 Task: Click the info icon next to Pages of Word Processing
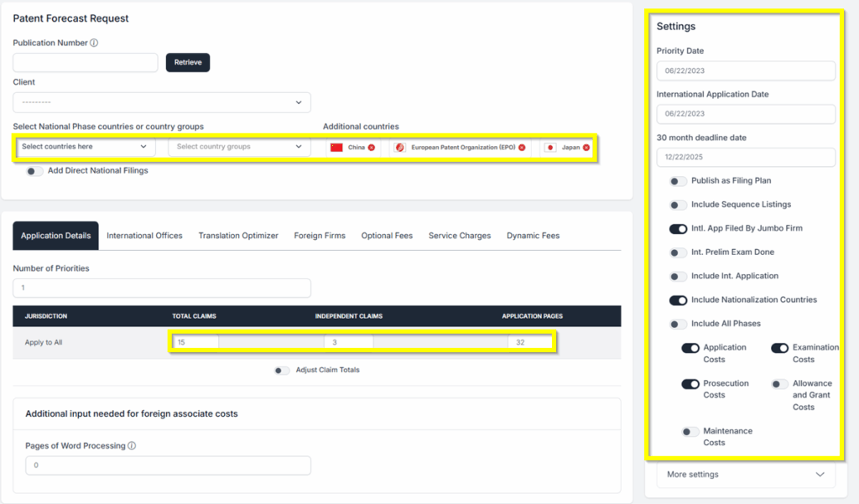click(132, 446)
